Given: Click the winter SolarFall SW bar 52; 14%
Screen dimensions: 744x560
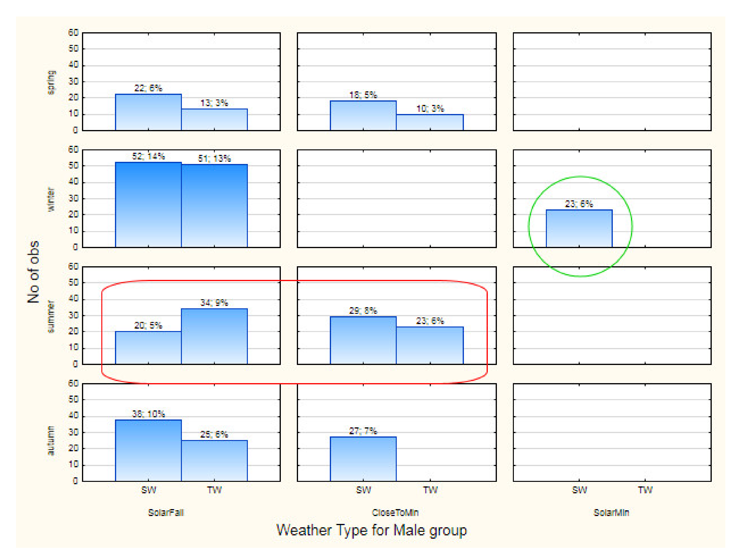Looking at the screenshot, I should tap(148, 205).
